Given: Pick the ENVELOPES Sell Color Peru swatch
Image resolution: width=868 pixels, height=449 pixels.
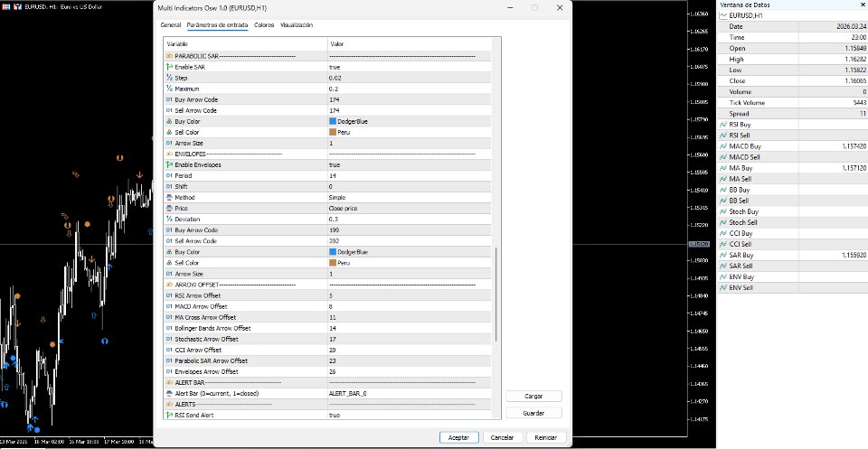Looking at the screenshot, I should pos(333,263).
